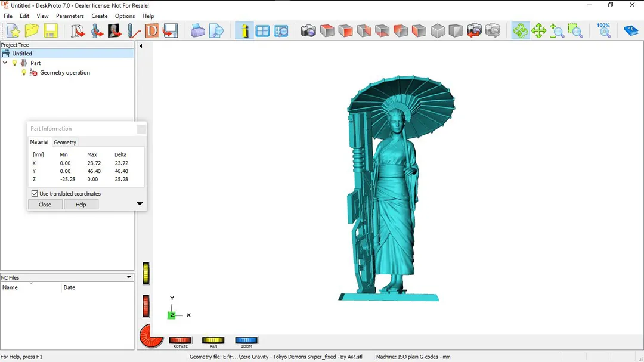Click the New project star icon
644x362 pixels.
(13, 31)
